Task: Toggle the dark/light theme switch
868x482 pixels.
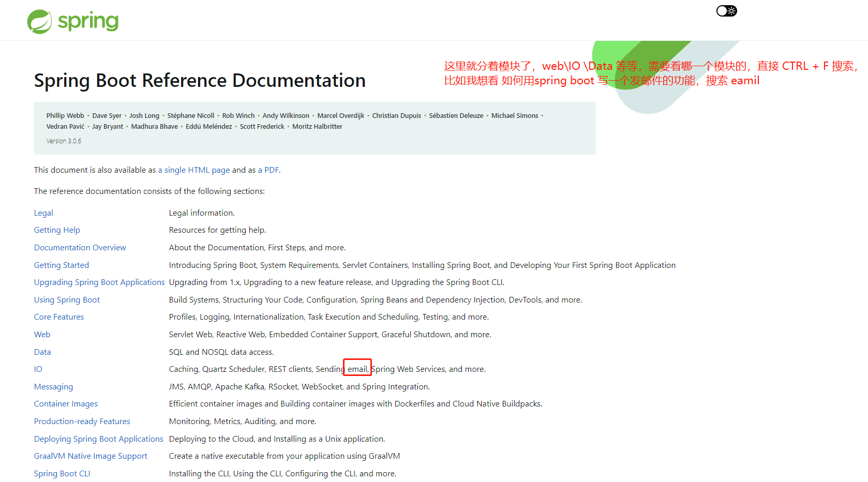Action: 726,11
